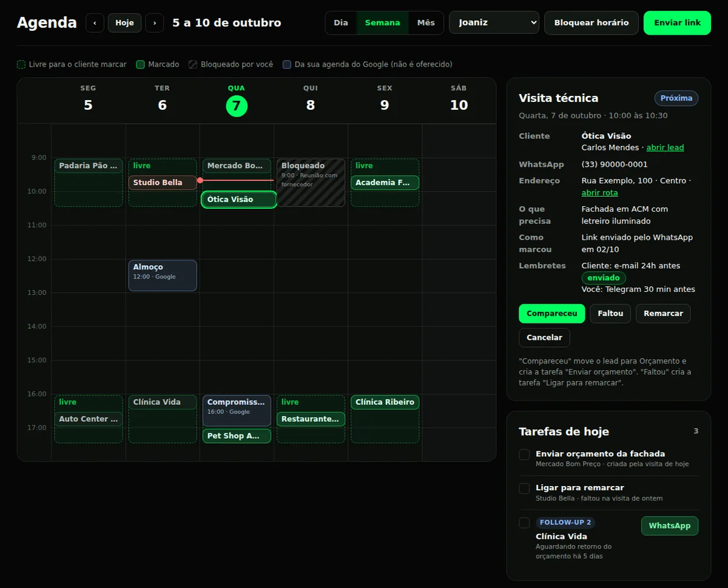728x588 pixels.
Task: Open the Joaniz user dropdown
Action: pos(494,23)
